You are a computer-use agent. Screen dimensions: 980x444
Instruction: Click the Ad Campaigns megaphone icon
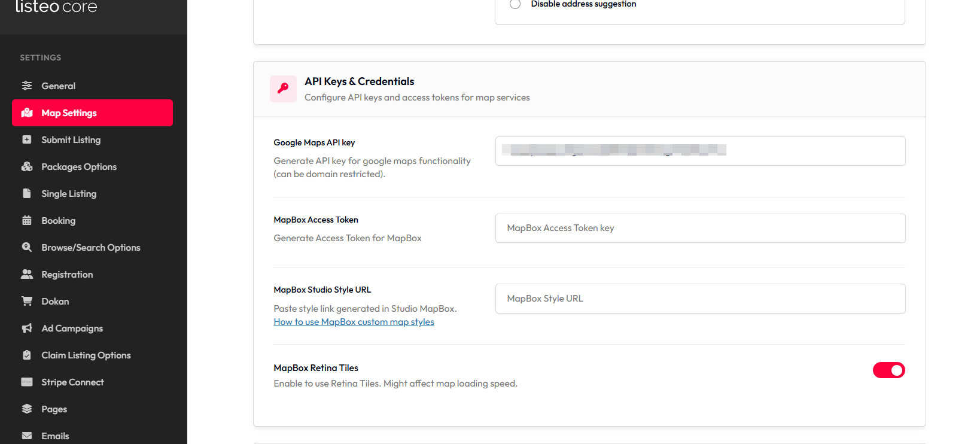pyautogui.click(x=27, y=328)
